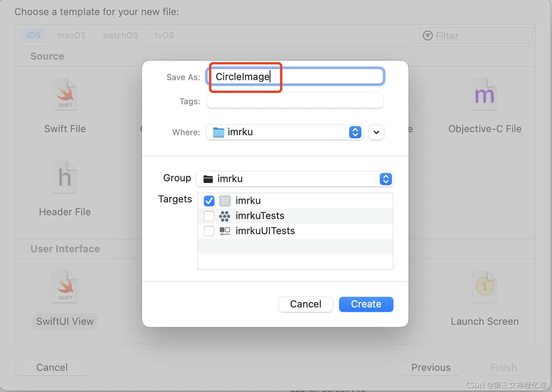The height and width of the screenshot is (392, 552).
Task: Click the folder icon in Group popup
Action: coord(208,179)
